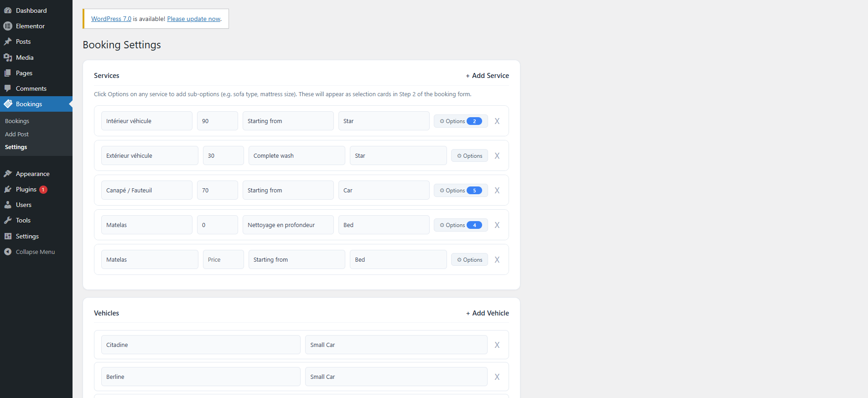
Task: Click Please update now link
Action: point(194,19)
